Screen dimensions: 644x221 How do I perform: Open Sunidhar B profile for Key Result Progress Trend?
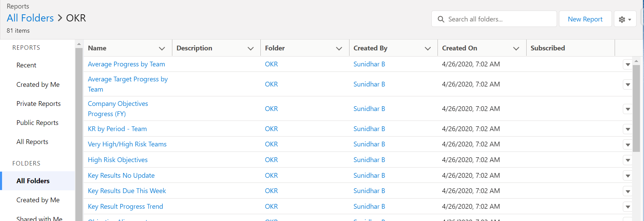(x=369, y=206)
